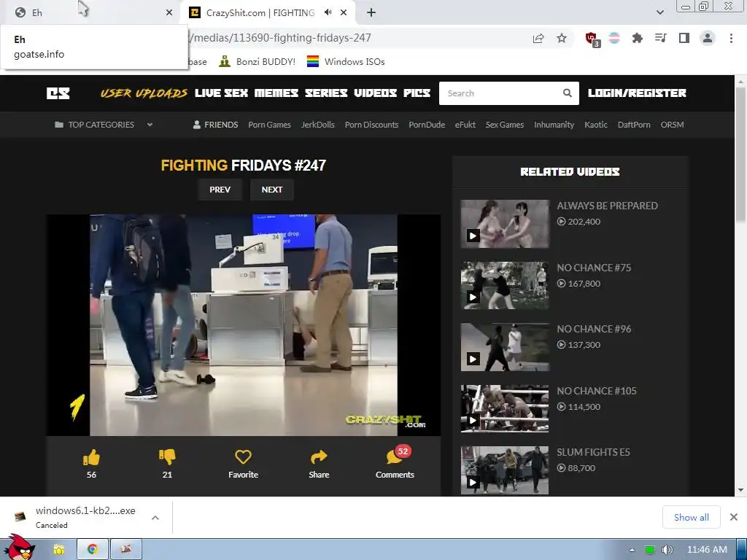The image size is (747, 560).
Task: Open the ORSM friends link
Action: (x=672, y=125)
